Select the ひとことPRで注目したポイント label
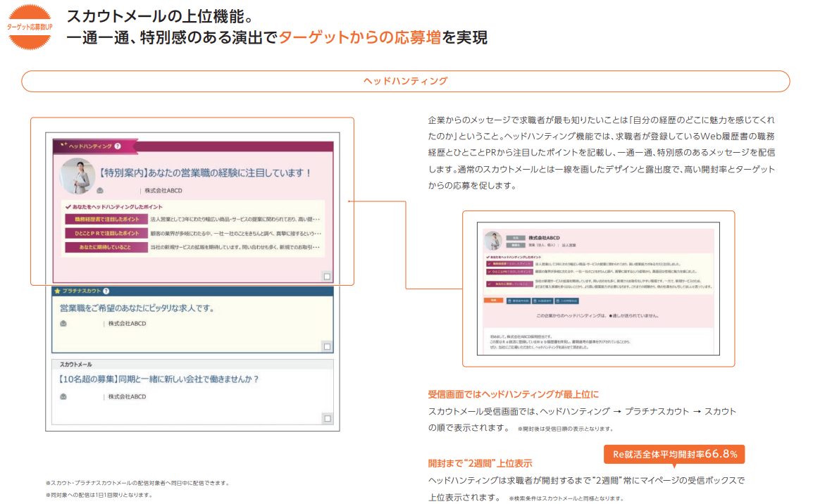Screen dimensions: 813x504 click(105, 233)
